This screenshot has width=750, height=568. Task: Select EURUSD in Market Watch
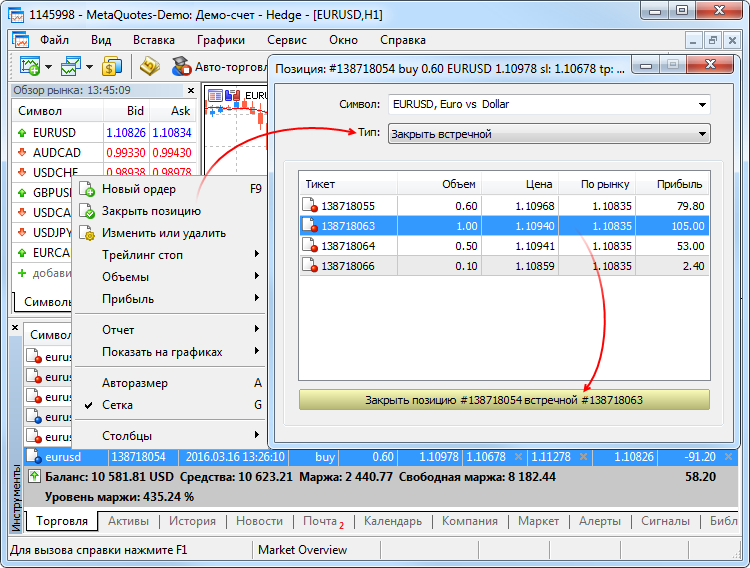point(104,133)
